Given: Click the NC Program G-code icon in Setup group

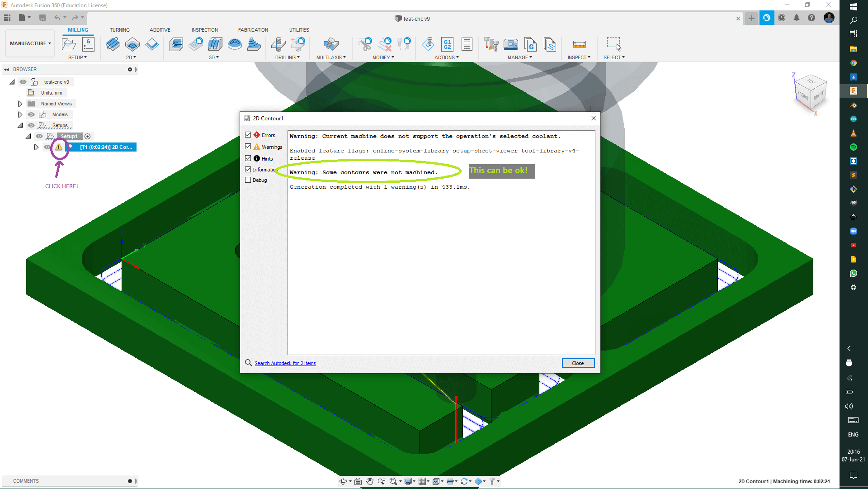Looking at the screenshot, I should [88, 44].
